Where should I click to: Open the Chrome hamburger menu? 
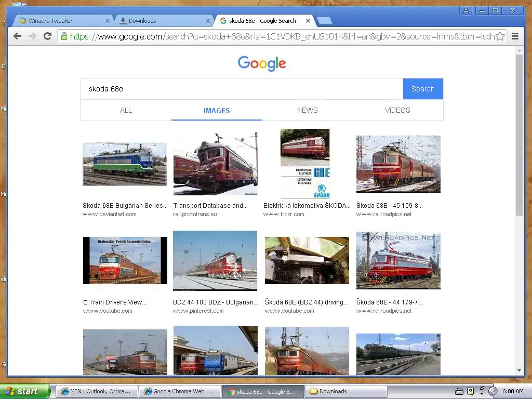(515, 36)
